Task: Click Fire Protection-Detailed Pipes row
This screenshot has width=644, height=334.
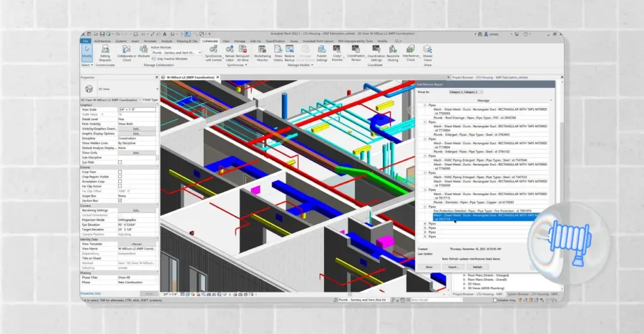Action: pyautogui.click(x=482, y=211)
